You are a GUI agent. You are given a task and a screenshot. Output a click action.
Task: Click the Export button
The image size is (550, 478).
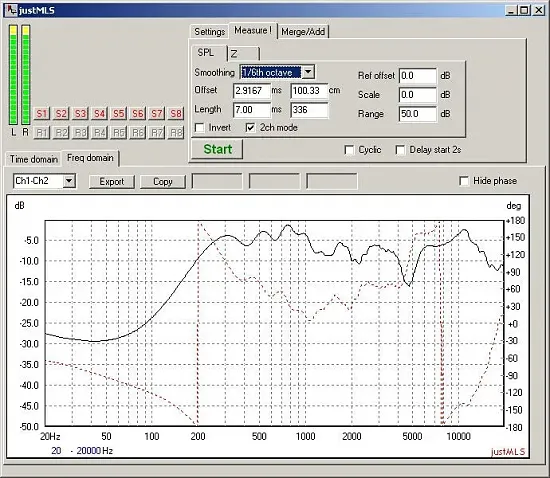[112, 182]
